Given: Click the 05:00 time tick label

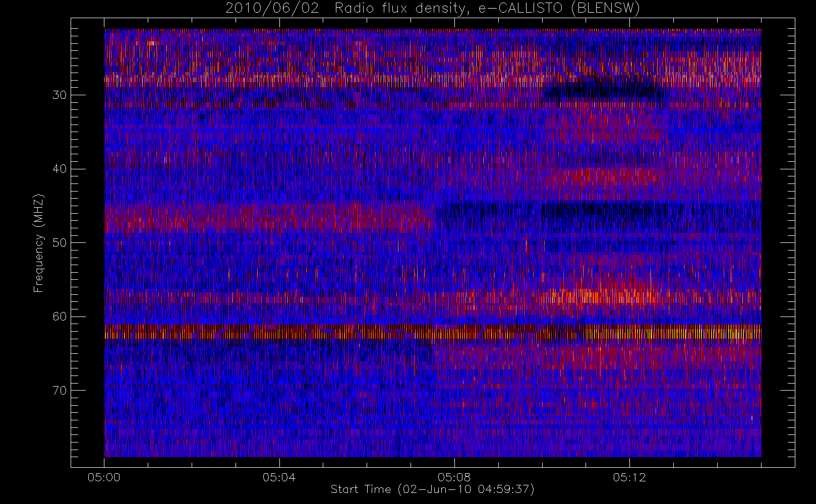Looking at the screenshot, I should [x=104, y=477].
